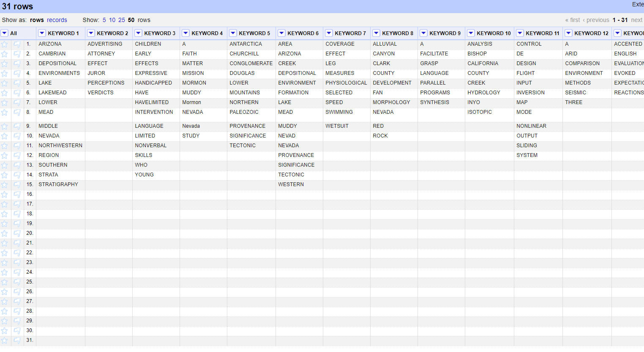This screenshot has height=352, width=644.
Task: Star row 30
Action: [4, 330]
